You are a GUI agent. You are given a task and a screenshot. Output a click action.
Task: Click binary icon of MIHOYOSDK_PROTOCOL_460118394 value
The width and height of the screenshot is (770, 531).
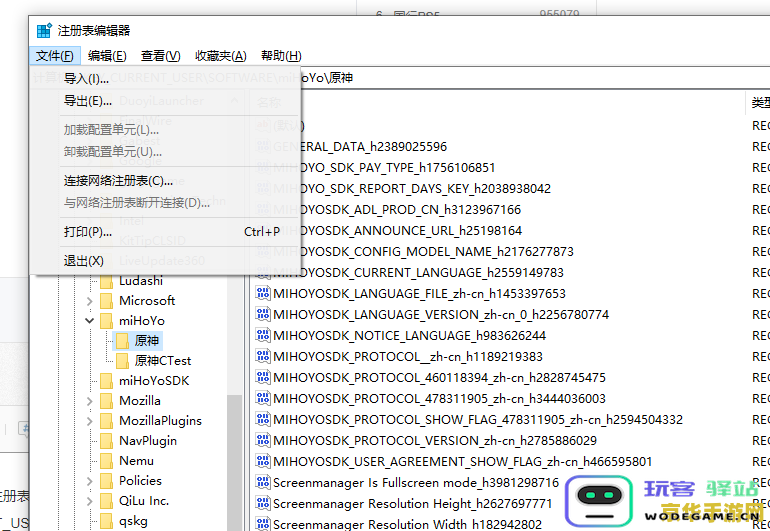263,377
